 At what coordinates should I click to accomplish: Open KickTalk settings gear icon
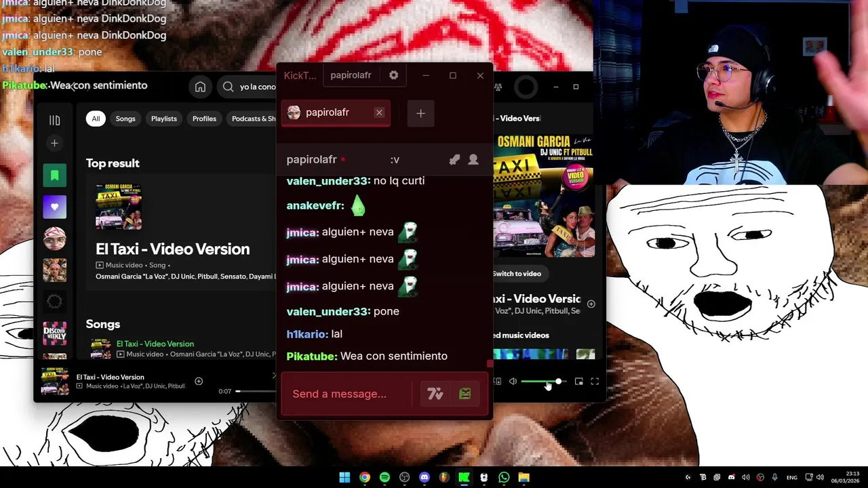coord(393,75)
